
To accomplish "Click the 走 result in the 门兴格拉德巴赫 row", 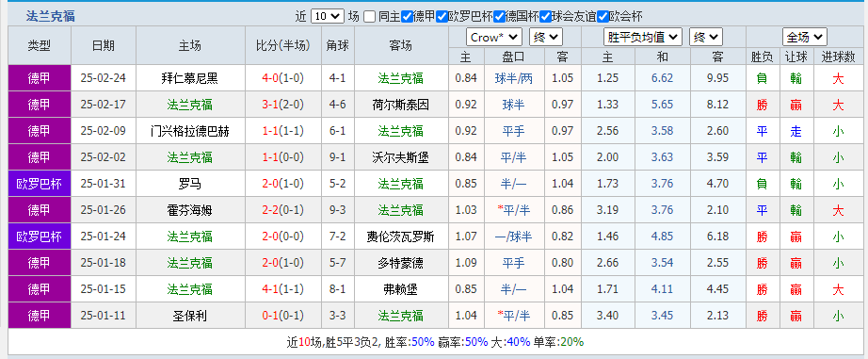I will (x=796, y=131).
